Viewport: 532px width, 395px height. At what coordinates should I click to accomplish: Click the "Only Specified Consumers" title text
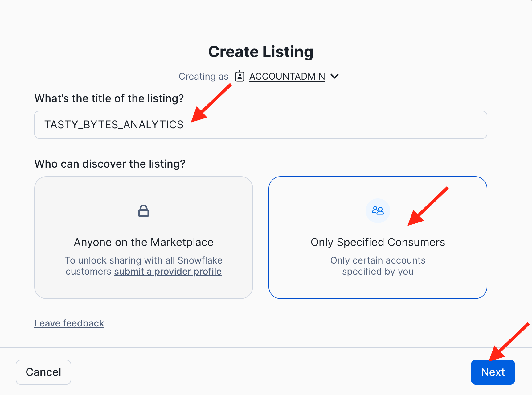[378, 242]
